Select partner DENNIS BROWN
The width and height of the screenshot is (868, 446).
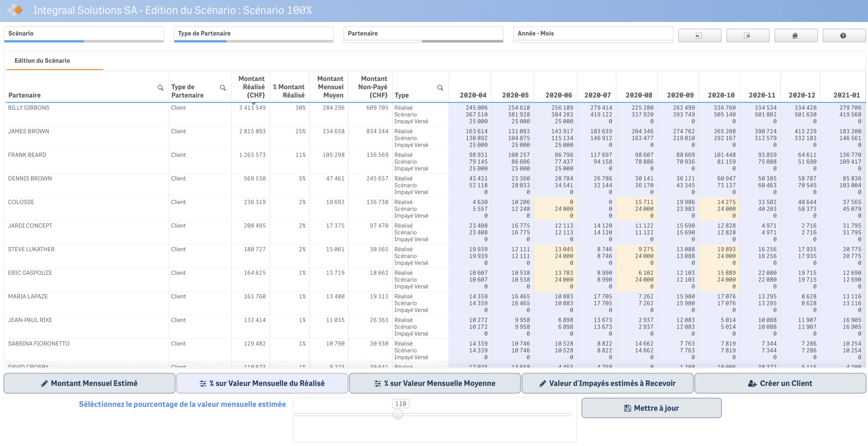(30, 179)
